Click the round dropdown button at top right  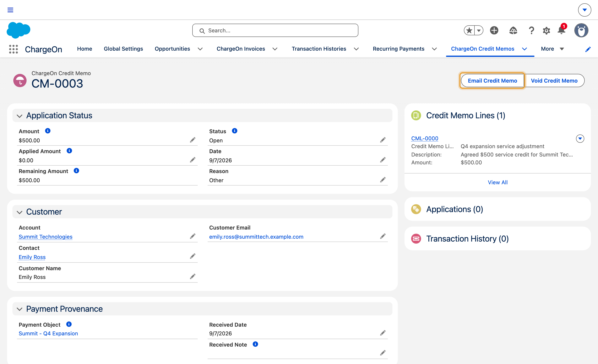585,10
